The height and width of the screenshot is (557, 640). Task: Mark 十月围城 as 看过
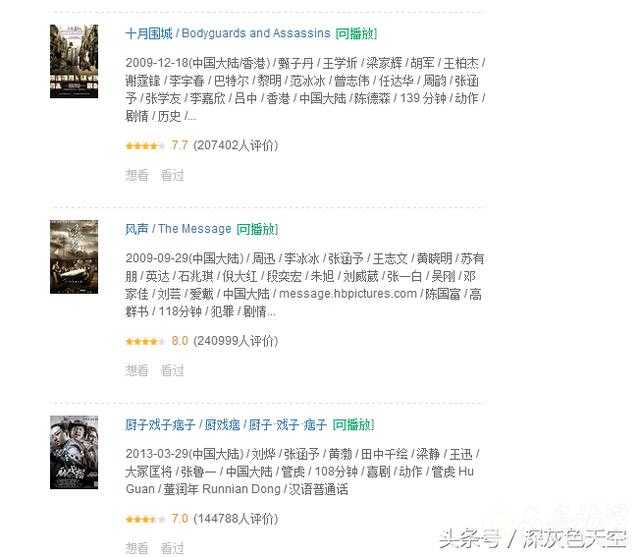pyautogui.click(x=172, y=175)
